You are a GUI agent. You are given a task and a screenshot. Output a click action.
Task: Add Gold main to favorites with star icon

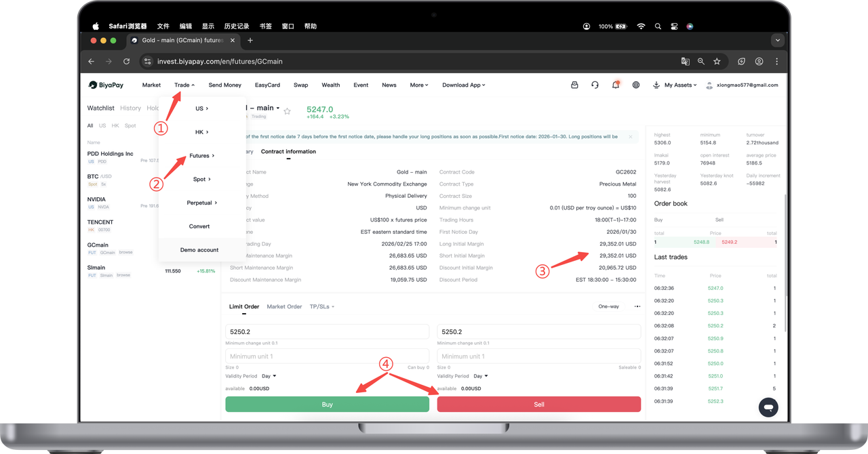287,111
